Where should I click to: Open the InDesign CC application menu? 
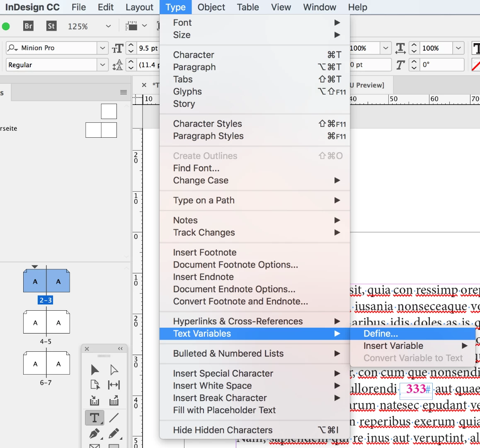(32, 7)
